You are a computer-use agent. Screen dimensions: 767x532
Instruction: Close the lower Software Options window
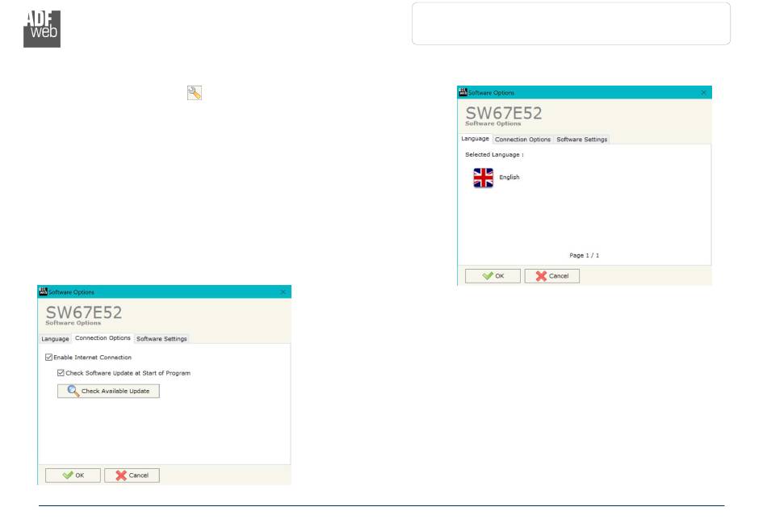point(283,292)
